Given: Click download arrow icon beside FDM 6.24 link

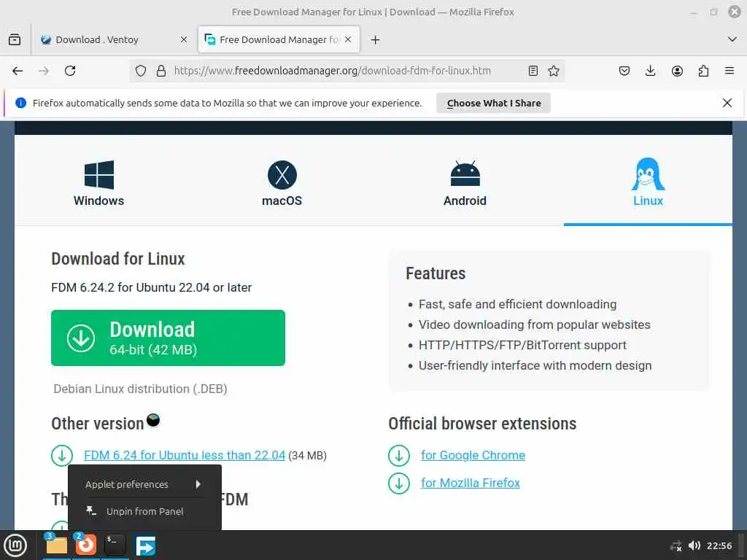Looking at the screenshot, I should click(x=62, y=456).
